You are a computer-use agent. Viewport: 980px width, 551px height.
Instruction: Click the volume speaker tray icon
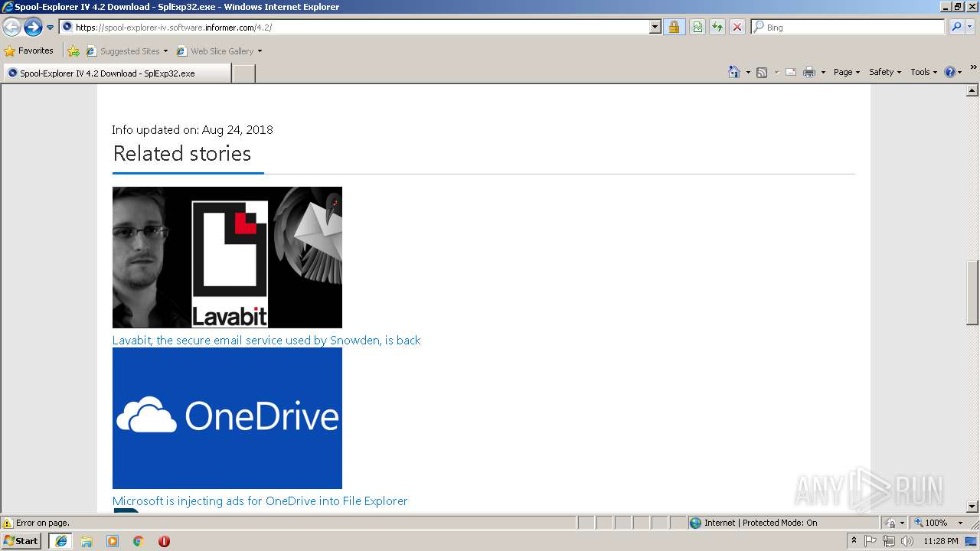pos(906,541)
